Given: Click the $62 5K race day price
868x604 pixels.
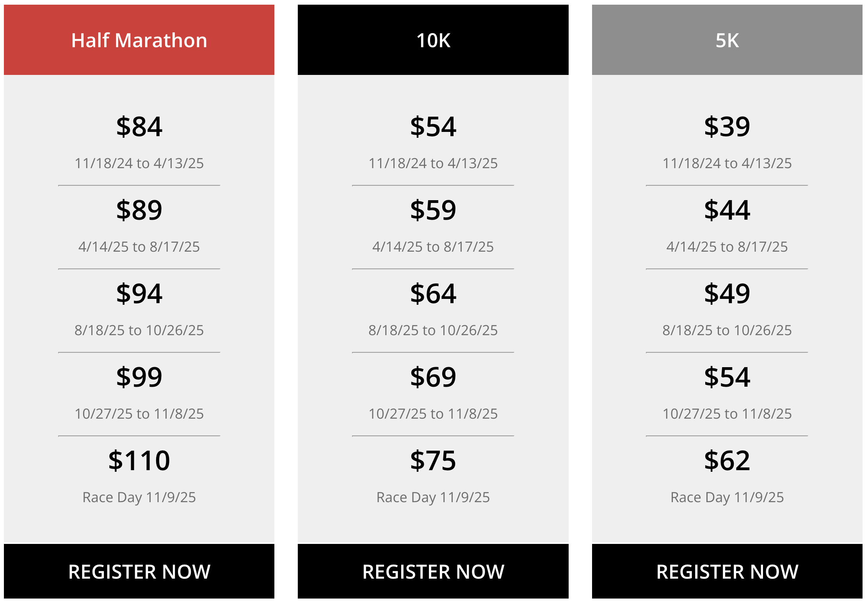Looking at the screenshot, I should [x=727, y=461].
